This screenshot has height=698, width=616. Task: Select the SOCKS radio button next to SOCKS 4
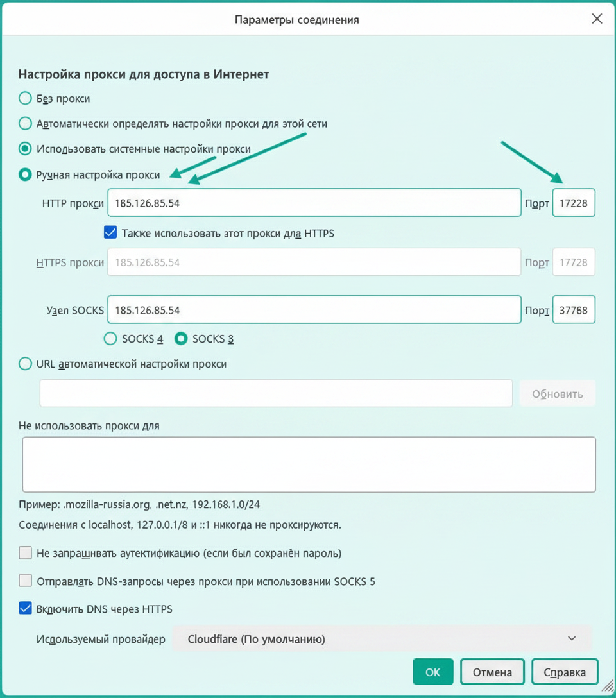(x=181, y=339)
